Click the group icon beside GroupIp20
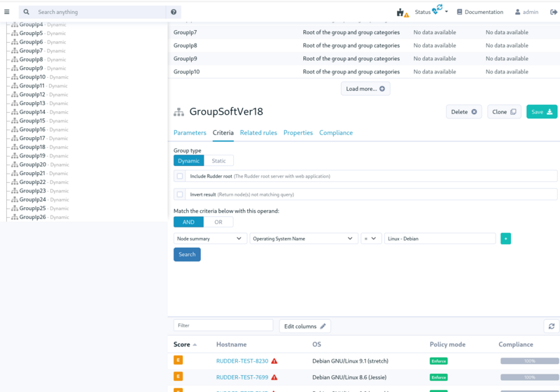 click(15, 164)
